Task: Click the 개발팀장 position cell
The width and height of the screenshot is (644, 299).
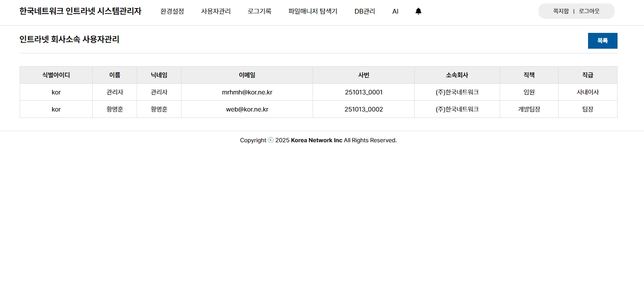Action: [x=529, y=109]
